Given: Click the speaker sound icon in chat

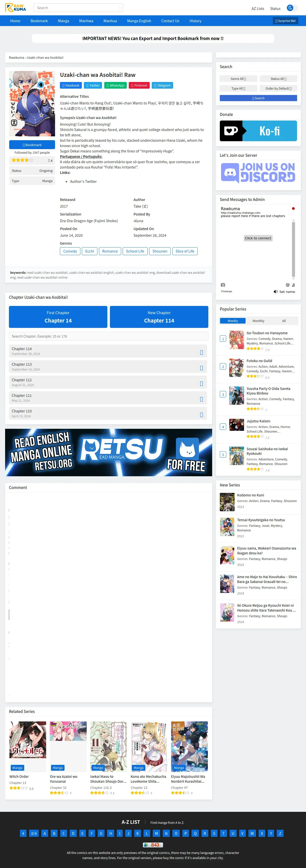Looking at the screenshot, I should tap(276, 292).
